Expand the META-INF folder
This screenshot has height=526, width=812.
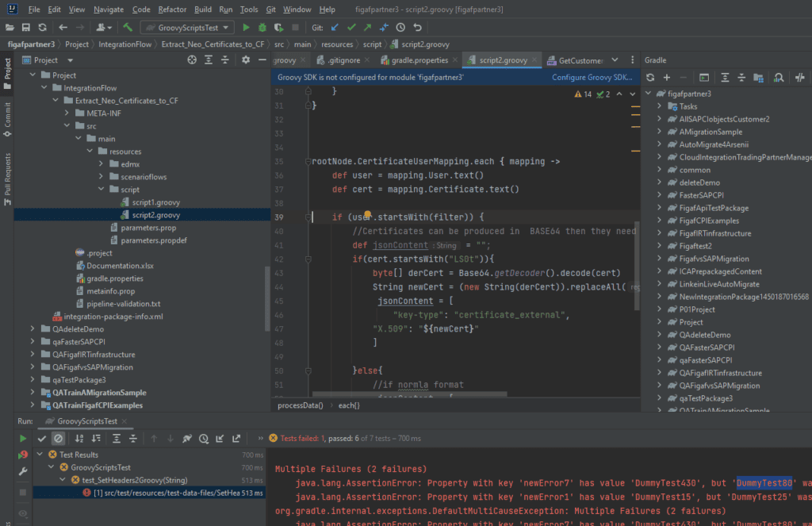pyautogui.click(x=67, y=113)
